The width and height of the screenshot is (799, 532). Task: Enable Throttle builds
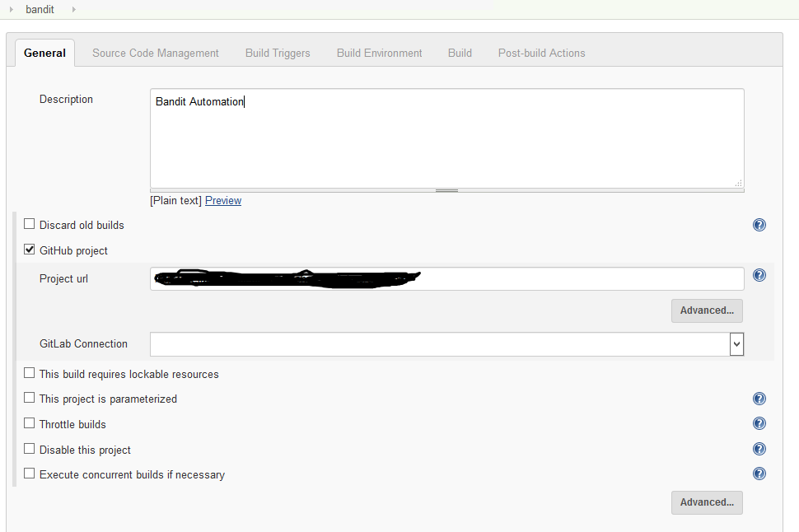point(29,423)
